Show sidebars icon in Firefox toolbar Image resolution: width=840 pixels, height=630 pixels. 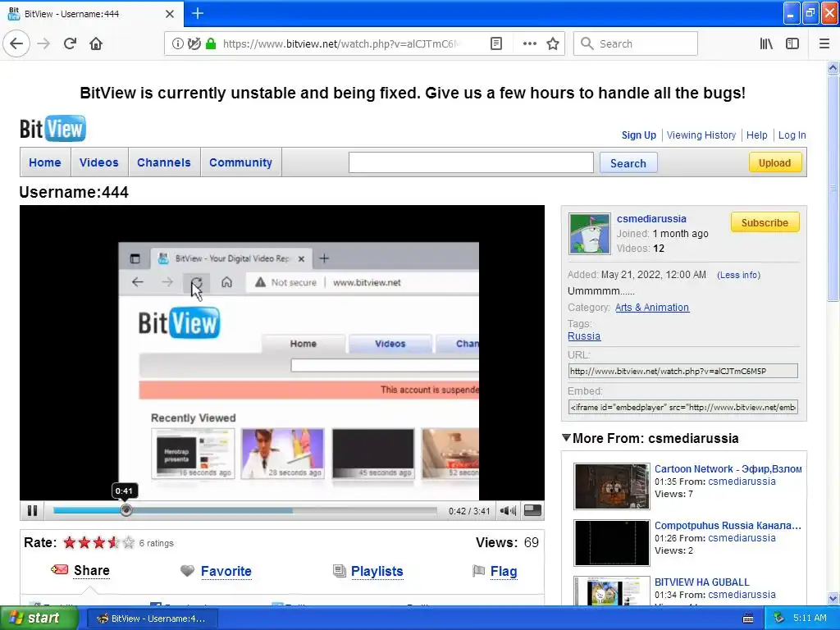point(792,43)
